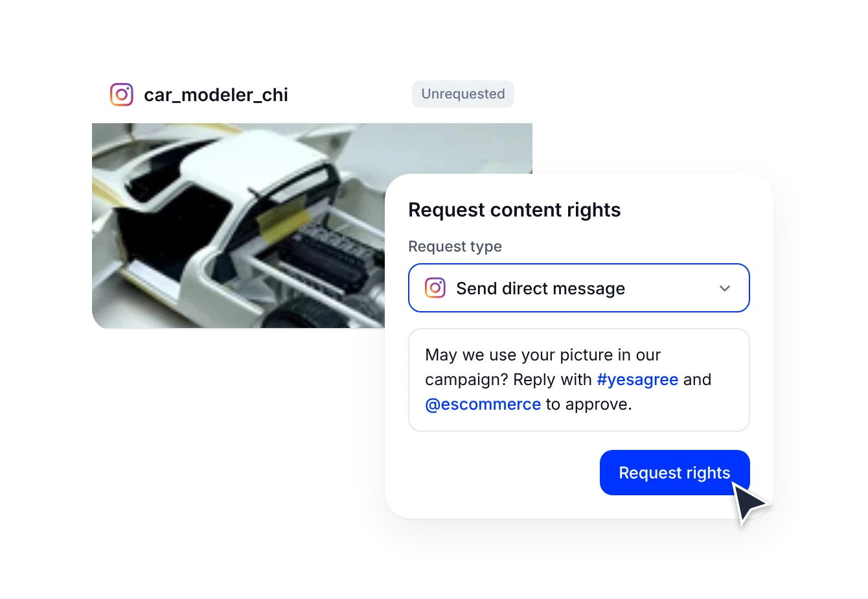Click the Instagram icon beside car_modeler_chi

pyautogui.click(x=122, y=95)
